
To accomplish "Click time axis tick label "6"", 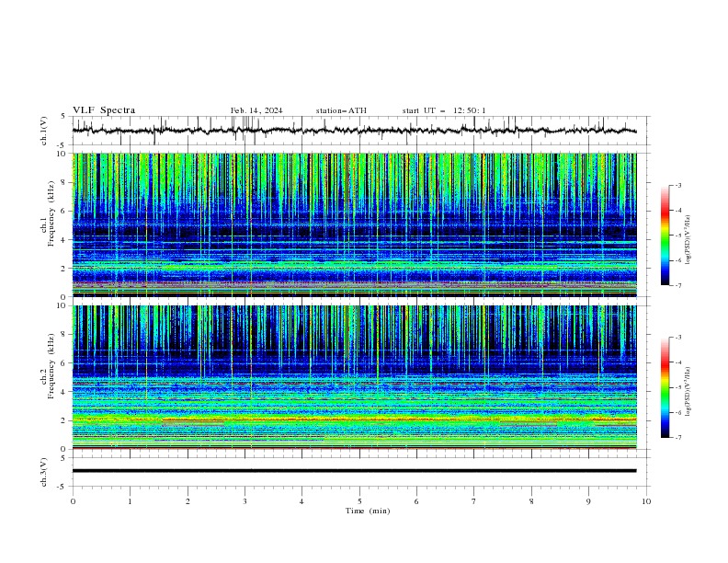I will click(x=416, y=501).
